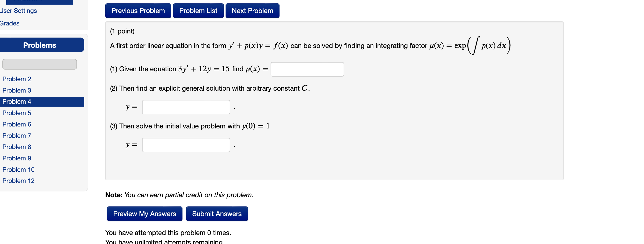Click the Problems sidebar header
Viewport: 644px width, 244px height.
(40, 45)
